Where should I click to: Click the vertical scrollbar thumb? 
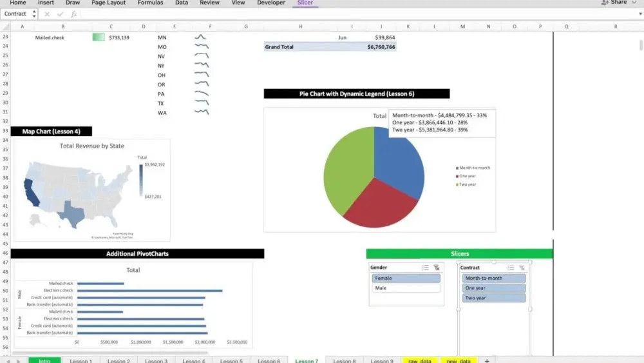641,44
